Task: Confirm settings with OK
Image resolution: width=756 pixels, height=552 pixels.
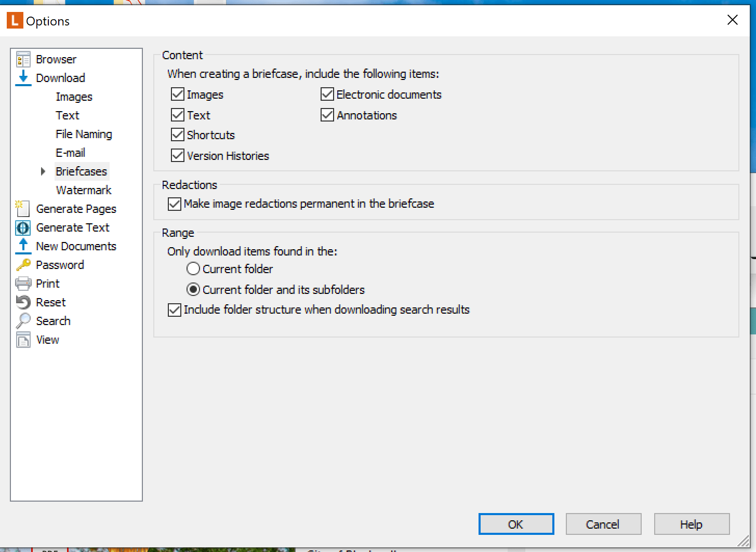Action: [x=516, y=524]
